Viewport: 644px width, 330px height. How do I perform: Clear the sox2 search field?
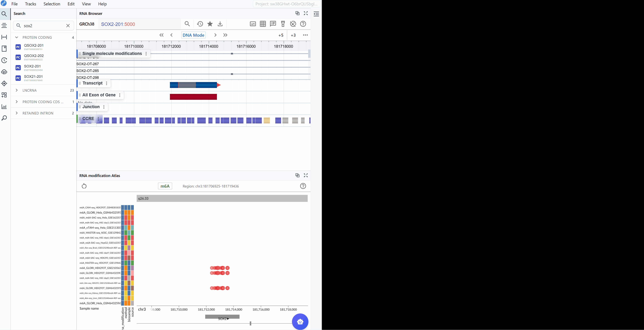click(68, 26)
